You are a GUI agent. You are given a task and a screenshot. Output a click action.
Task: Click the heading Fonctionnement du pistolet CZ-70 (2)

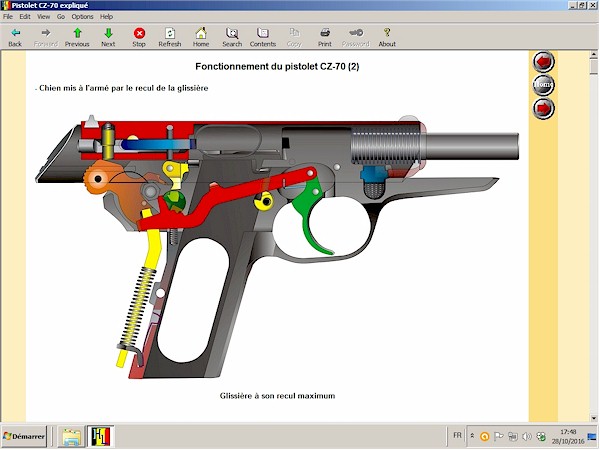[277, 67]
